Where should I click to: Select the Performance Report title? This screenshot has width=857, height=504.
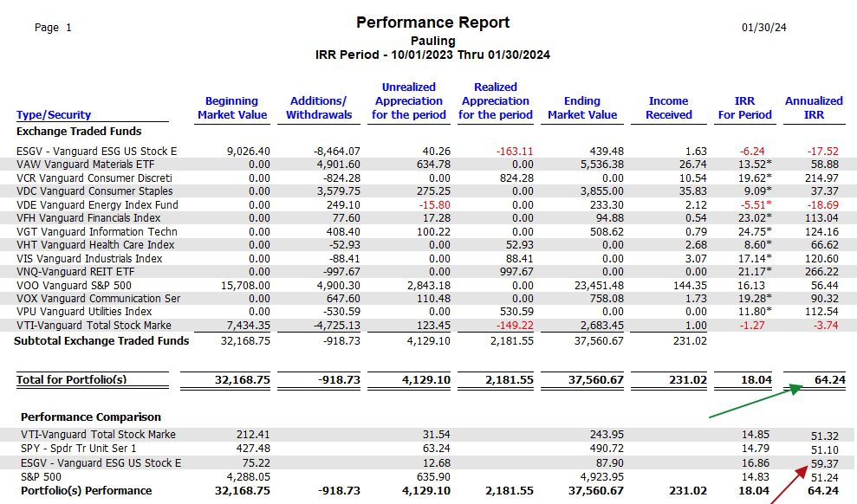coord(432,23)
